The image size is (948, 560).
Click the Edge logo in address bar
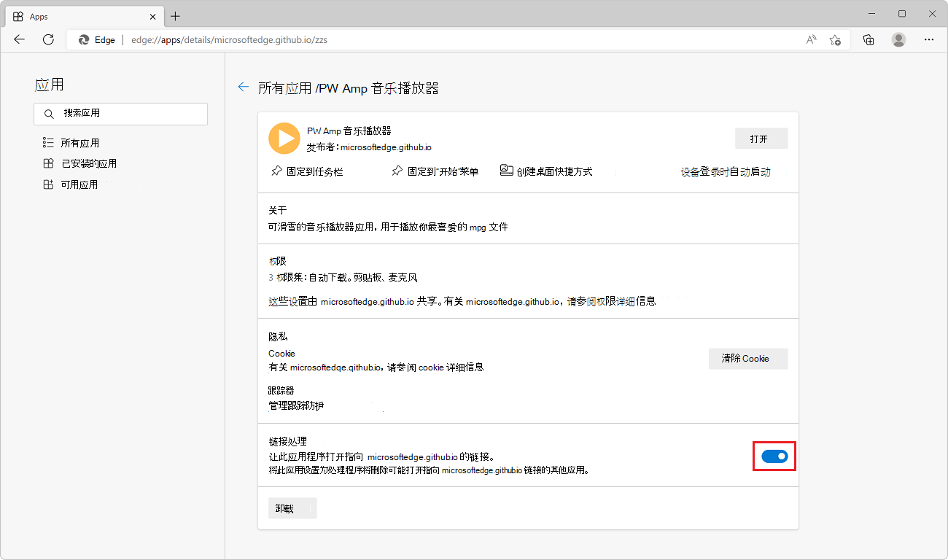(84, 39)
